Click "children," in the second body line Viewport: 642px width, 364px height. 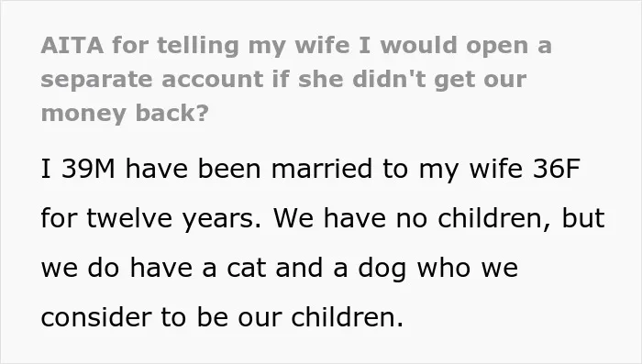(495, 218)
